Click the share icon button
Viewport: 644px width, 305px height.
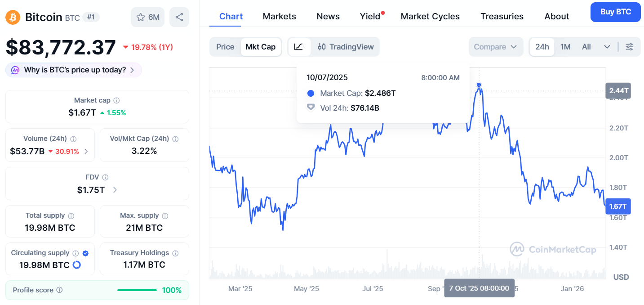coord(179,17)
